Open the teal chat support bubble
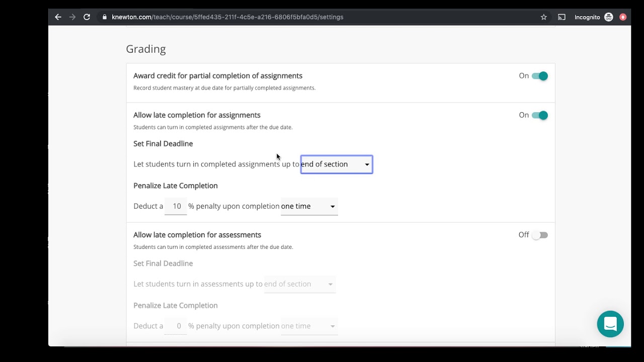644x362 pixels. coord(610,324)
